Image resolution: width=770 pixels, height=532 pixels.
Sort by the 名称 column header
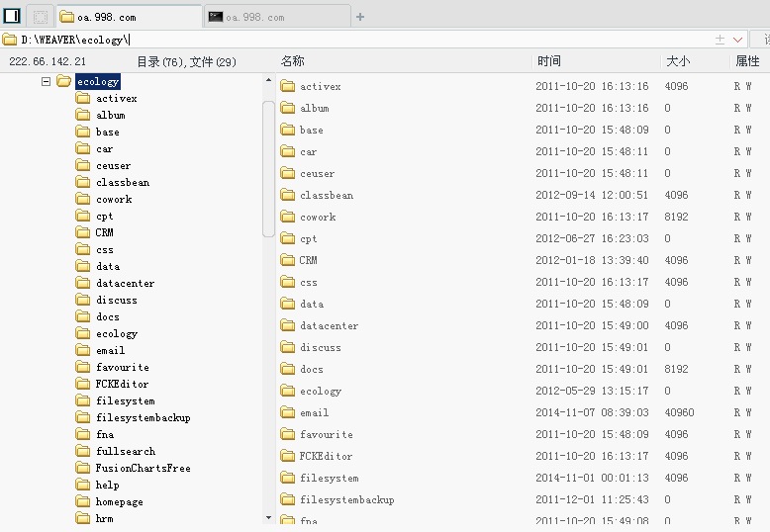coord(293,61)
